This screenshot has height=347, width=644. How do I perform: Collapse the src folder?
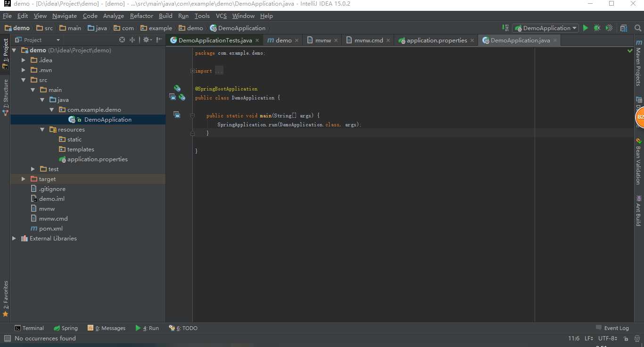pos(24,80)
